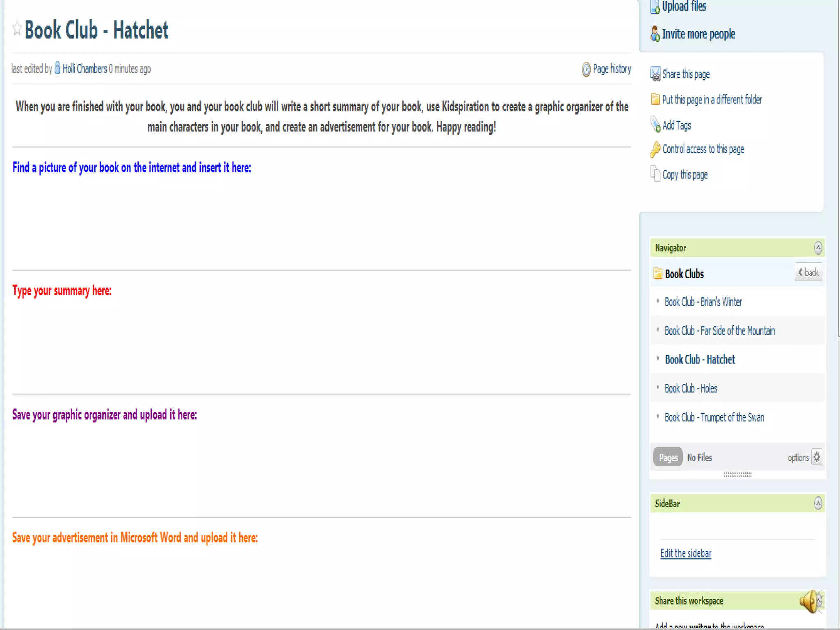This screenshot has width=840, height=630.
Task: Open the navigator options gear
Action: coord(817,457)
